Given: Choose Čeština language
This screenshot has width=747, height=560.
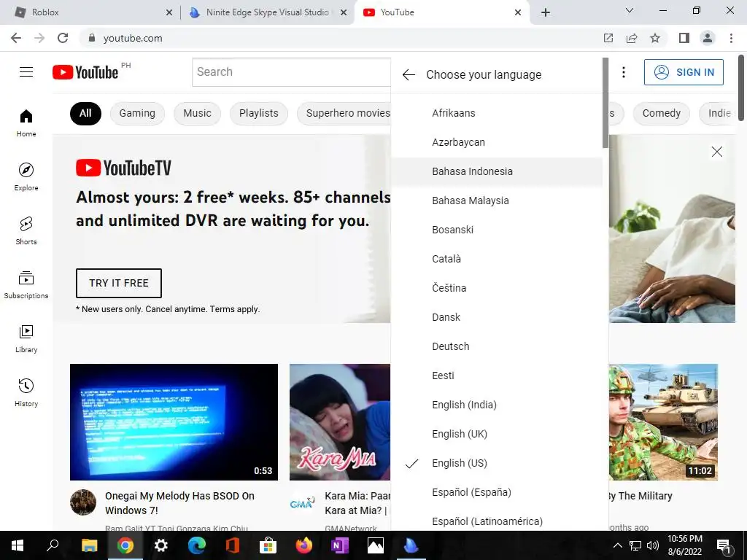Looking at the screenshot, I should [x=496, y=288].
